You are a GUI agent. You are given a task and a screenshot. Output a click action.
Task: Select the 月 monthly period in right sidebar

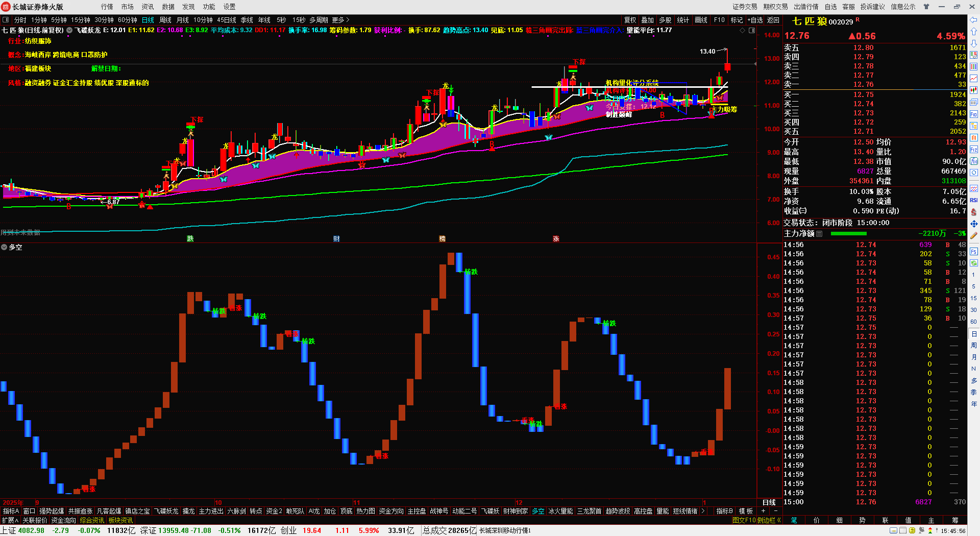point(974,357)
